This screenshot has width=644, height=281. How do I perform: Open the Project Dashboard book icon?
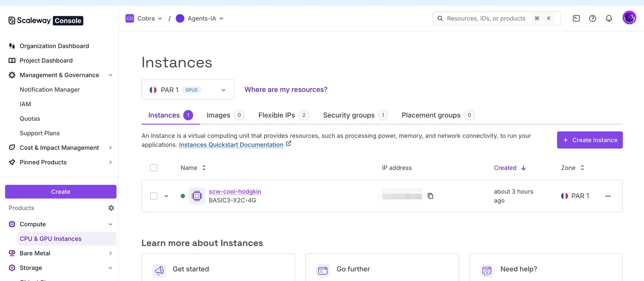click(12, 60)
